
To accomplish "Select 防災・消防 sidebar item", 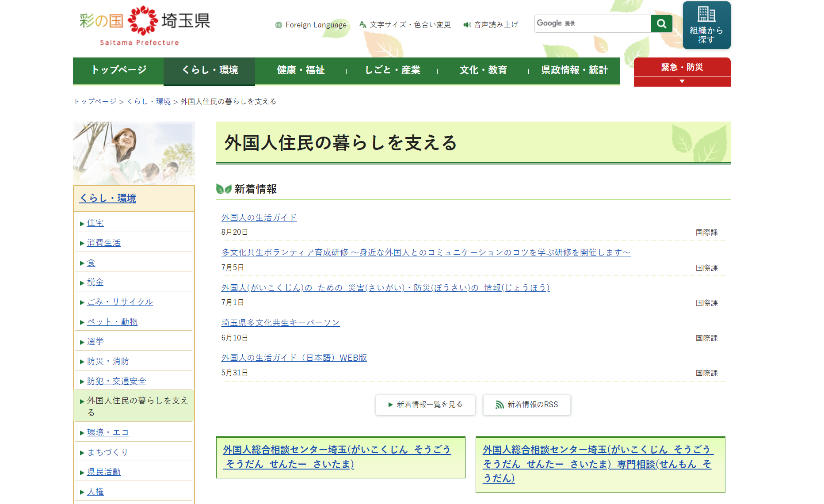I will point(108,361).
